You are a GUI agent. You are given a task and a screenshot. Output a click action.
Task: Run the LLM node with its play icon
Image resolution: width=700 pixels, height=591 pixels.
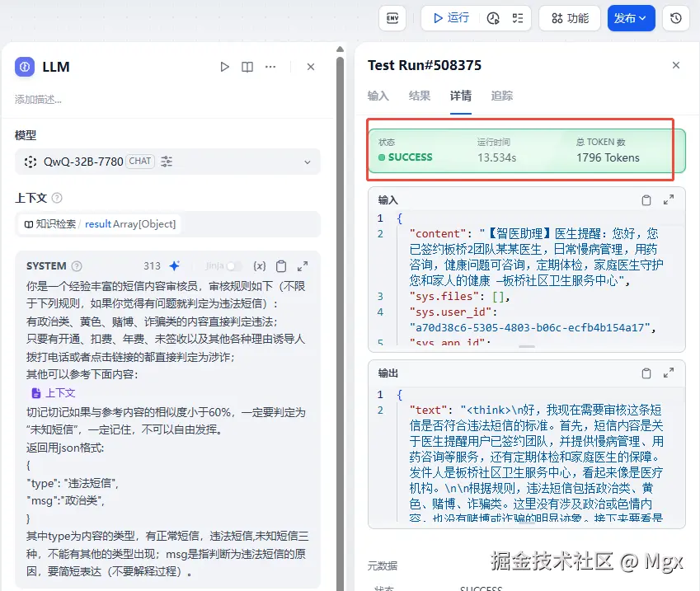224,67
